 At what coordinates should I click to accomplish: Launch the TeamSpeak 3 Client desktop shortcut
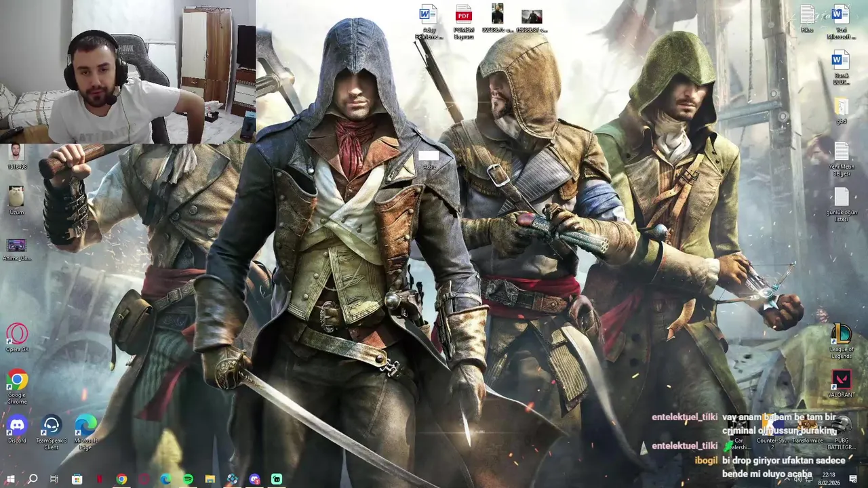[x=52, y=432]
